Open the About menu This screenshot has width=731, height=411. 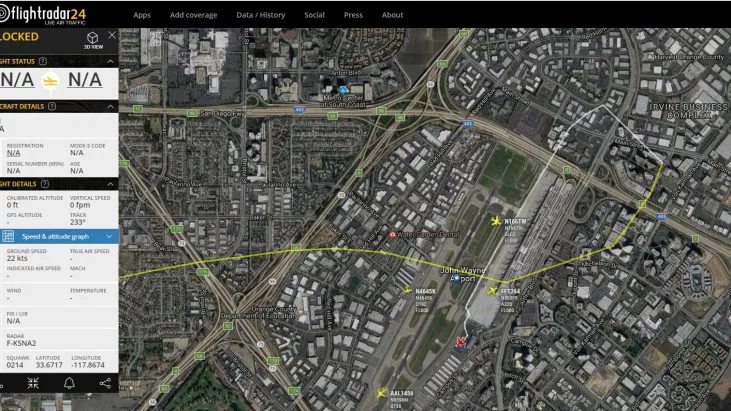pos(393,15)
